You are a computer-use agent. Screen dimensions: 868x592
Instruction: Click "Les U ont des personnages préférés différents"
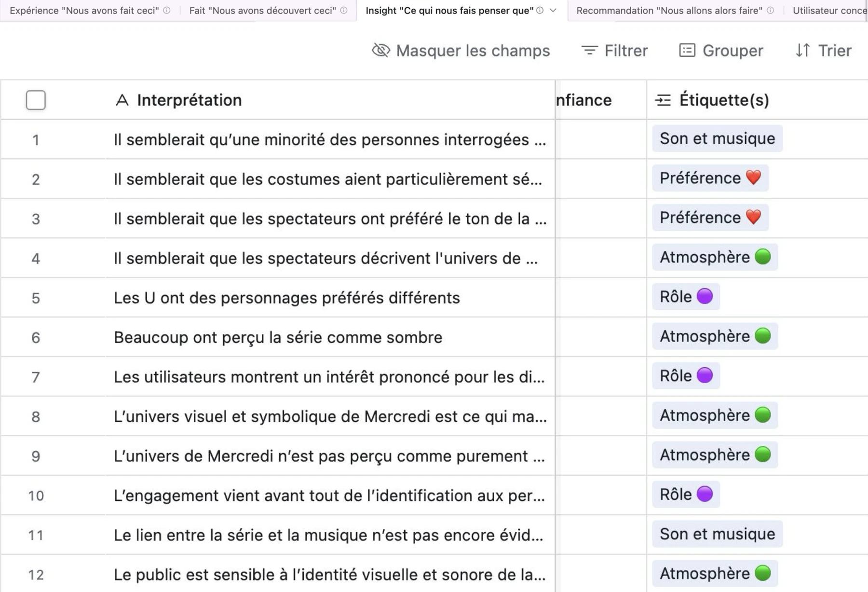click(287, 298)
